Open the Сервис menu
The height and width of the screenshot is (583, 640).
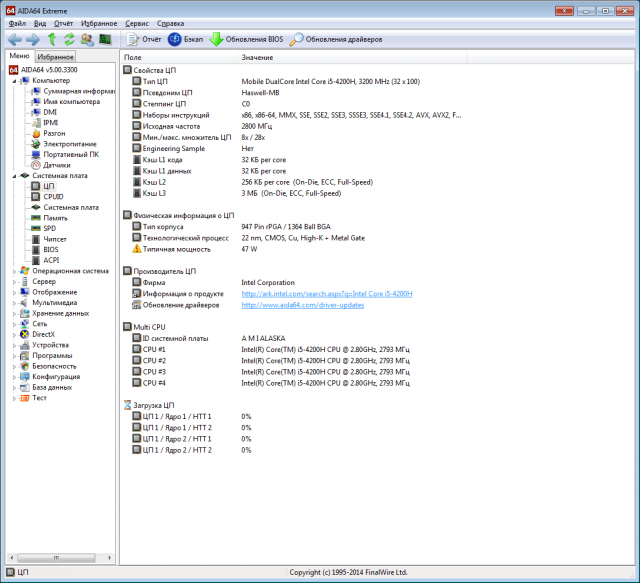(137, 24)
